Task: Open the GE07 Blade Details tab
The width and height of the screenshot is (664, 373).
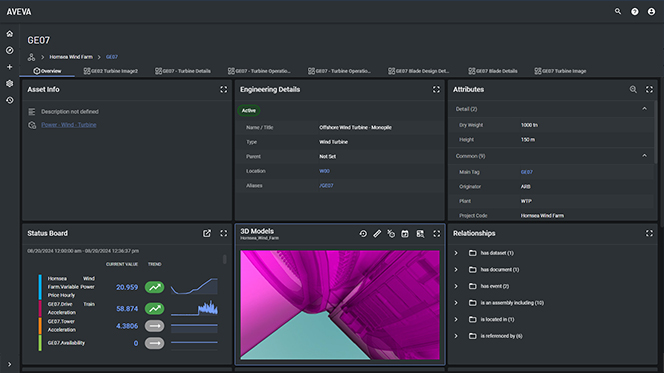Action: click(493, 71)
